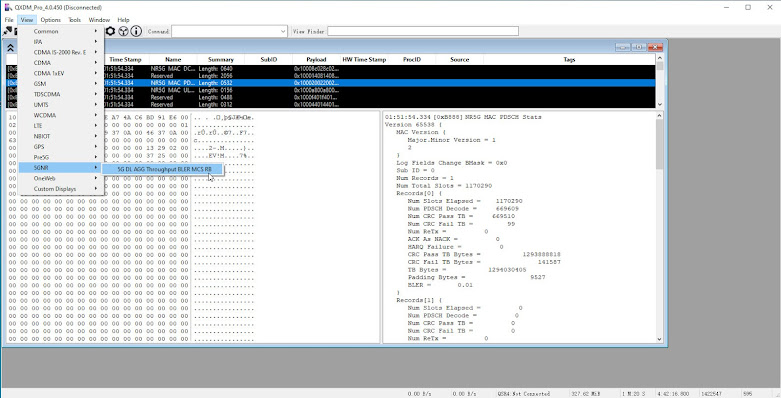This screenshot has width=781, height=398.
Task: Select the NR5G MAC DC log row
Action: coord(330,68)
